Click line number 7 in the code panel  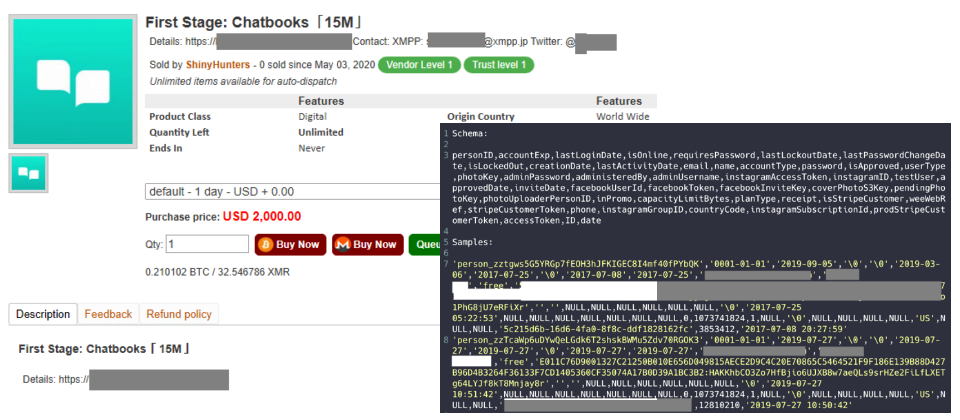coord(446,264)
